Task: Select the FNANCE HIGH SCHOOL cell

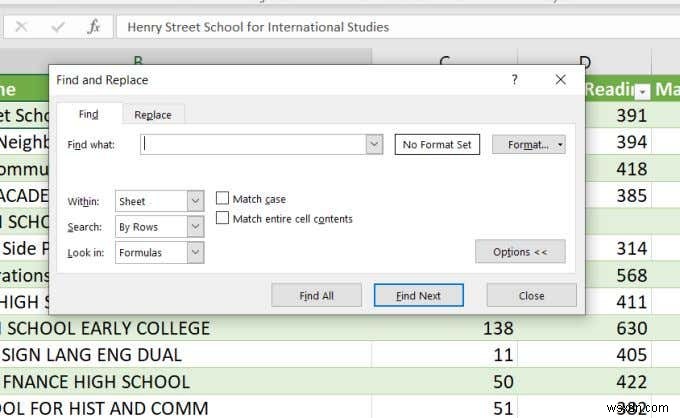Action: [186, 382]
